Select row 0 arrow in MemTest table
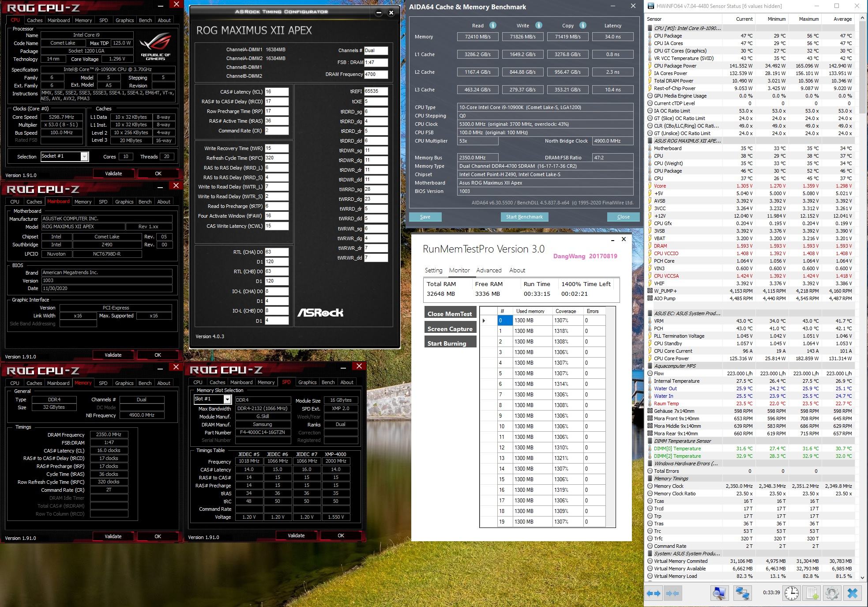 (484, 320)
